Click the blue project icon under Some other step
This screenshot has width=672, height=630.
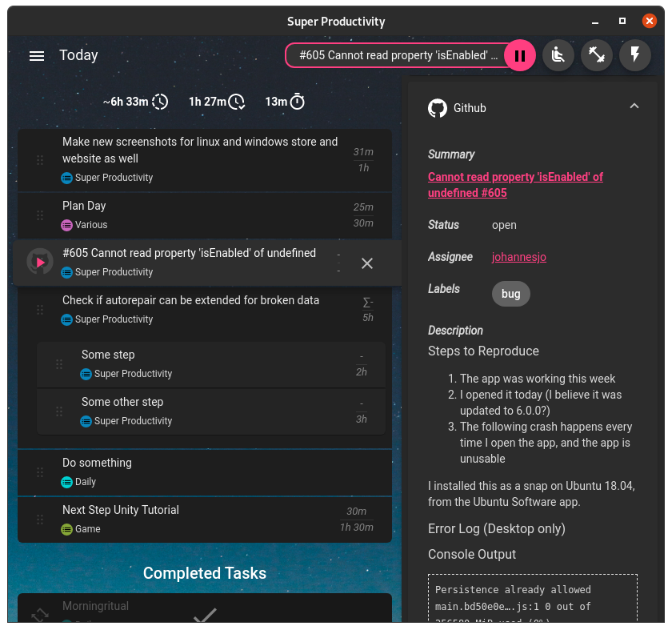(86, 421)
